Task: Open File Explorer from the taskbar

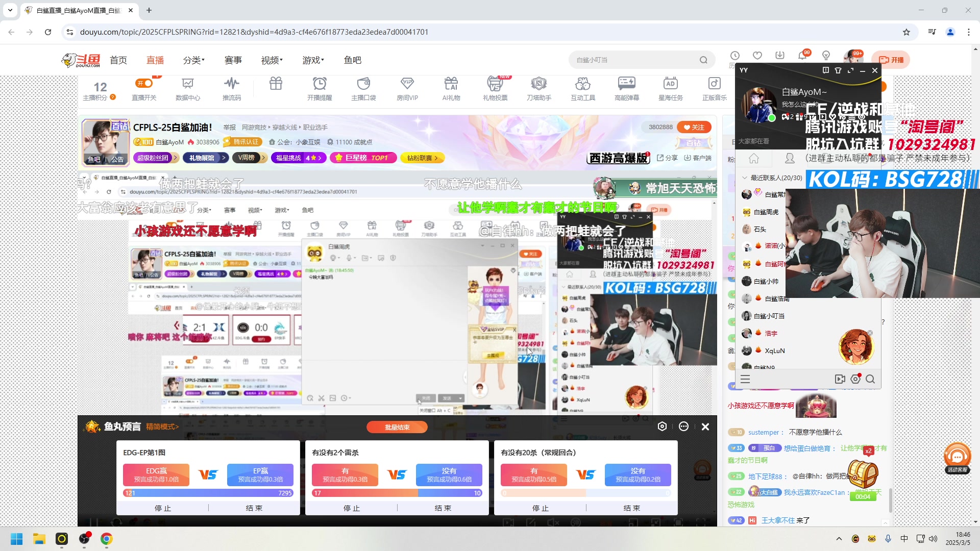Action: 39,539
